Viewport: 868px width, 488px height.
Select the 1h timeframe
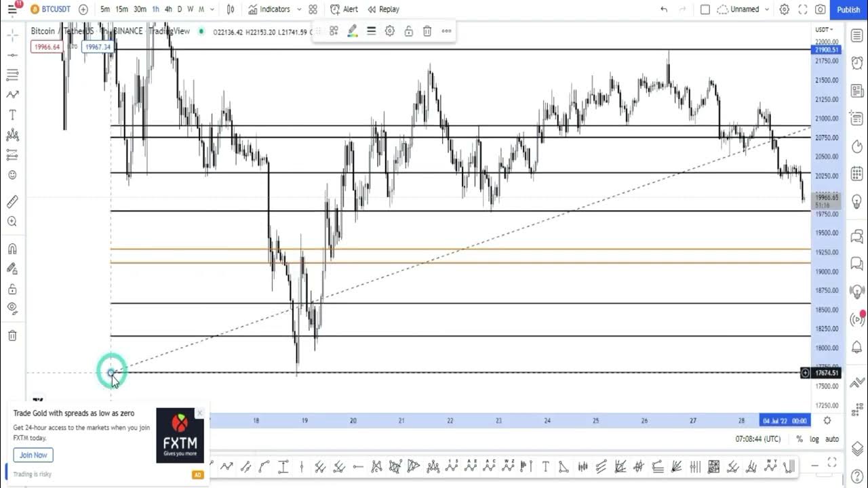(x=156, y=9)
